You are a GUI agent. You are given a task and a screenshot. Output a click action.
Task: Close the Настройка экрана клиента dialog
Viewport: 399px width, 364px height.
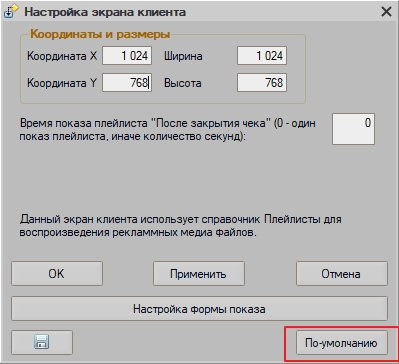[386, 12]
